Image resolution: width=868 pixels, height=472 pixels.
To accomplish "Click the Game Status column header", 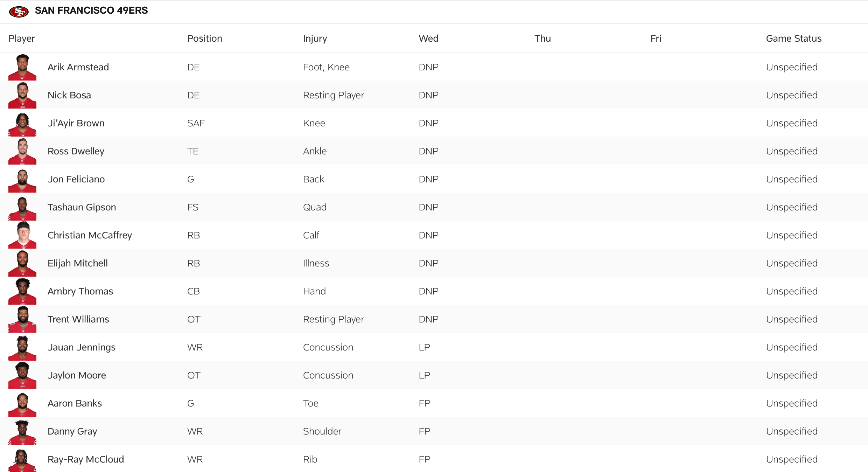I will click(x=793, y=39).
